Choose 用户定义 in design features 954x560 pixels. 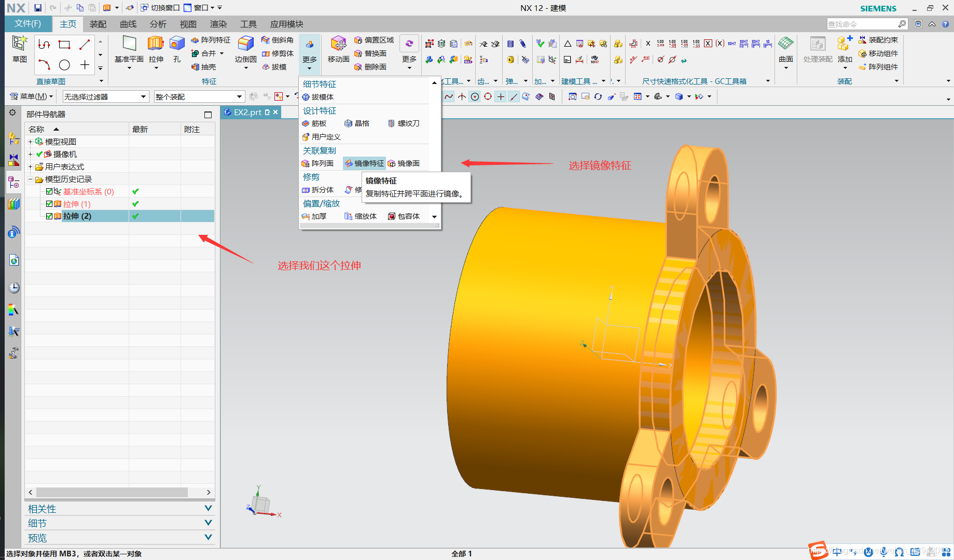(321, 137)
